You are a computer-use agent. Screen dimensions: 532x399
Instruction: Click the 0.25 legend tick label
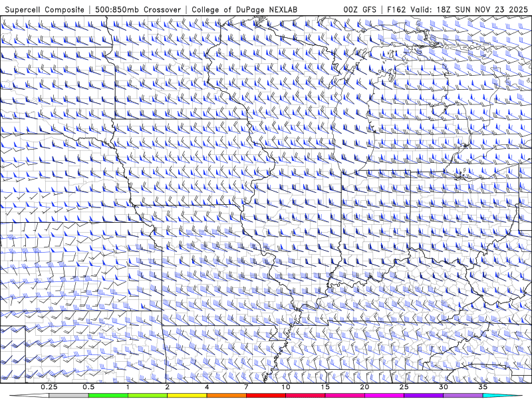pos(49,387)
